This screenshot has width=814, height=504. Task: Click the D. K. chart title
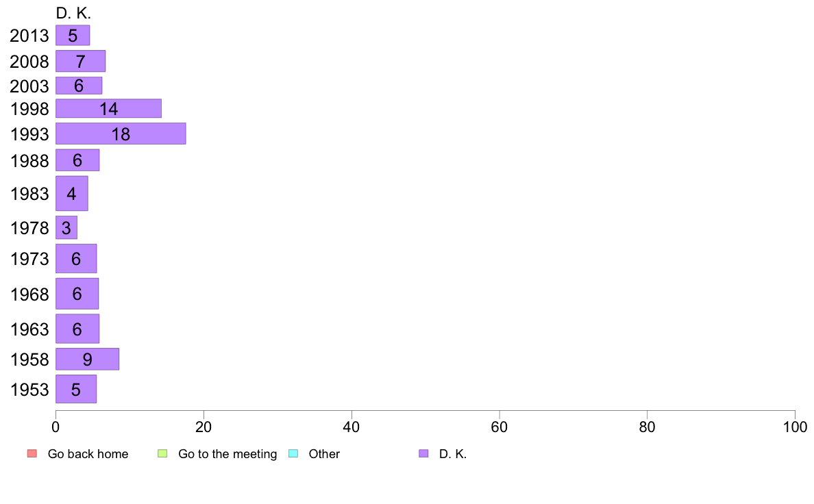click(x=73, y=14)
